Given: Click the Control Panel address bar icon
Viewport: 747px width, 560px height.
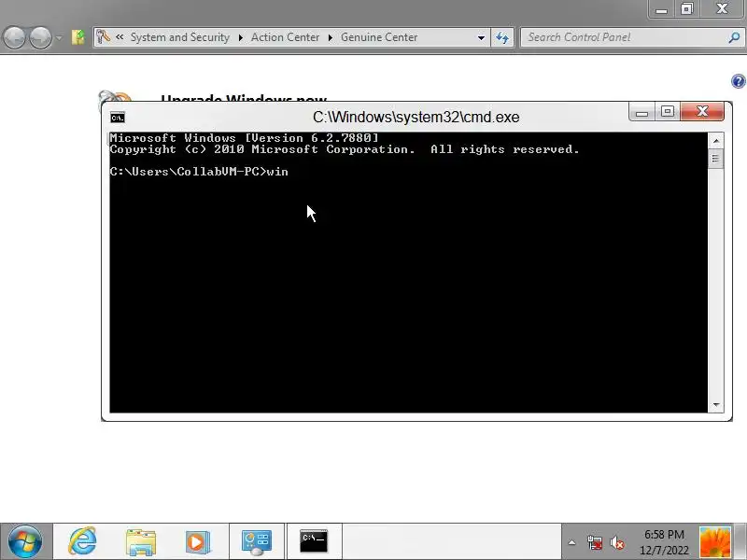Looking at the screenshot, I should [103, 37].
